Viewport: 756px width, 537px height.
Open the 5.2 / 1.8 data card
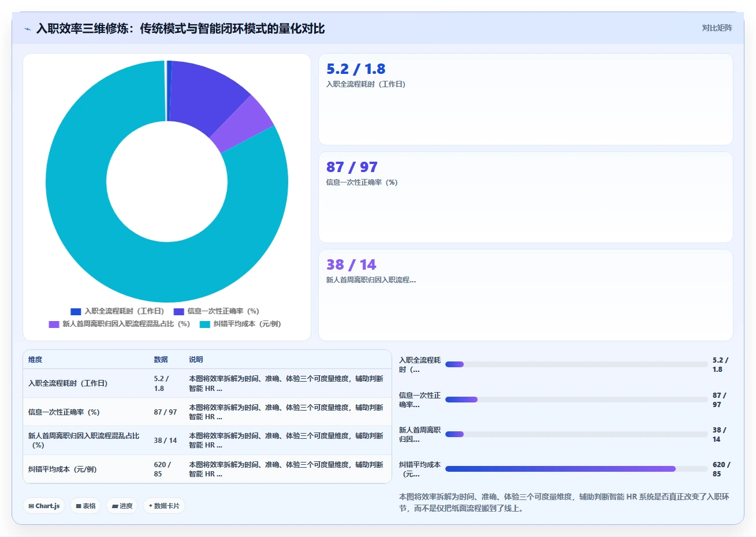(x=526, y=99)
